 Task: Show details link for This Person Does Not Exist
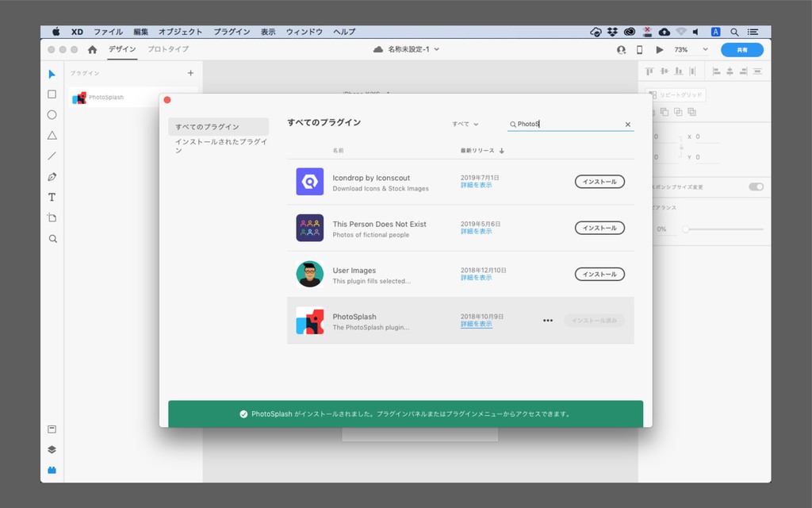[x=476, y=231]
